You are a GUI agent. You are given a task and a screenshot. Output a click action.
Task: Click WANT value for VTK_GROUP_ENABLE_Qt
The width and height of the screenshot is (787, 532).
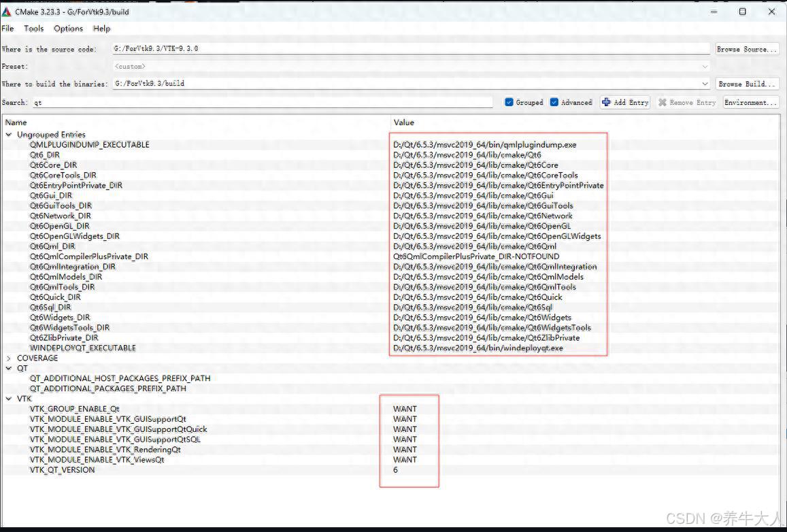405,409
